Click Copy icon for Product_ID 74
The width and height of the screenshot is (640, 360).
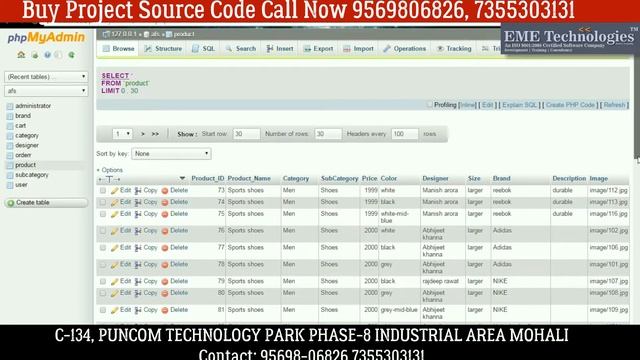pos(138,202)
